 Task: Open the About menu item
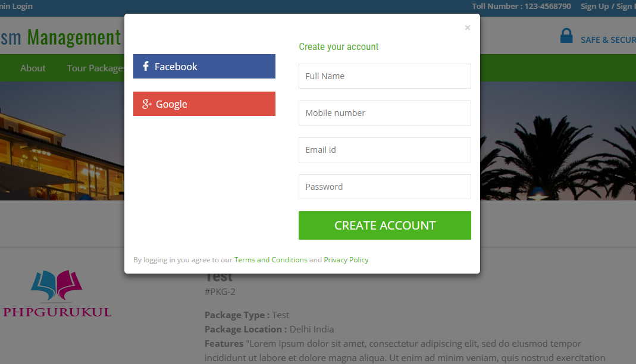(33, 68)
